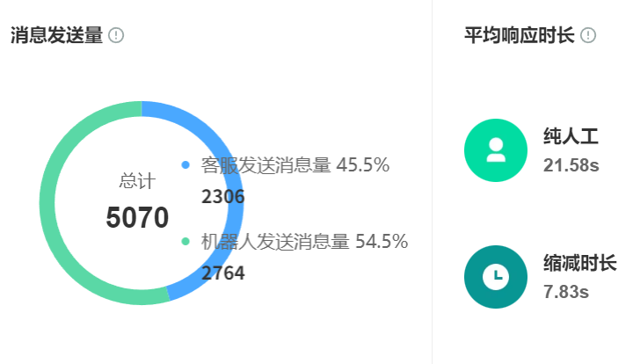633x364 pixels.
Task: Click the teal clock icon for 缩减时长
Action: point(496,277)
